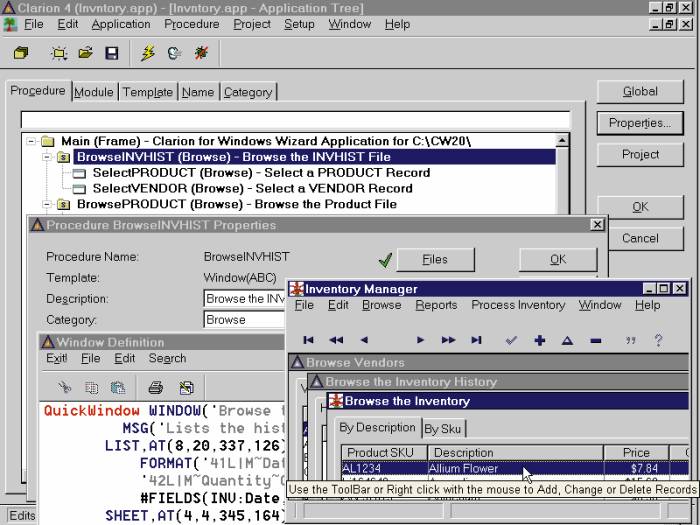The image size is (700, 525).
Task: Select BrowsePRODUCT (Browse) tree row
Action: pos(237,204)
